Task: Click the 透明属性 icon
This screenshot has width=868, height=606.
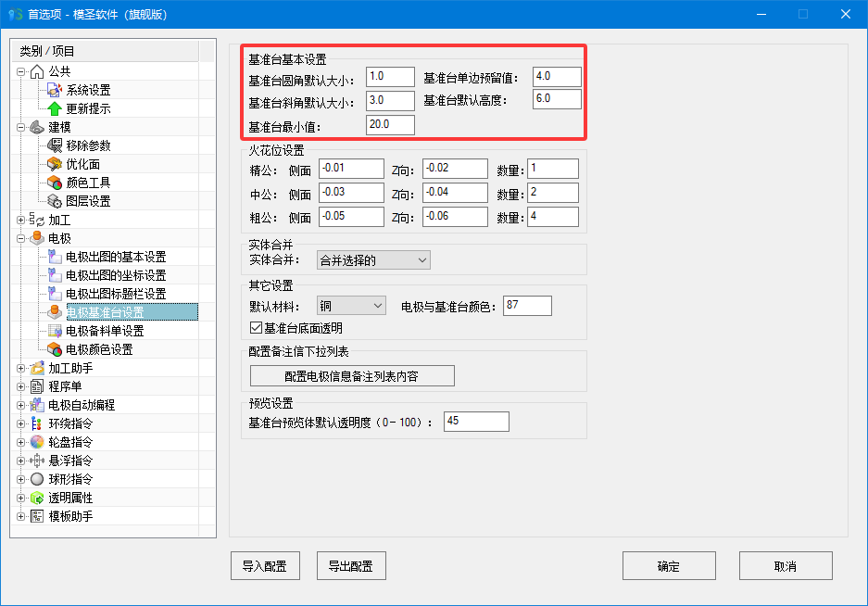Action: 37,498
